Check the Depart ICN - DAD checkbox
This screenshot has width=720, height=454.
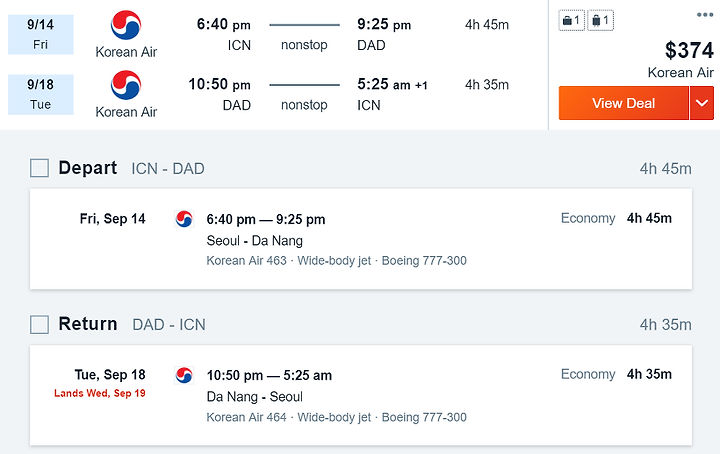(39, 168)
